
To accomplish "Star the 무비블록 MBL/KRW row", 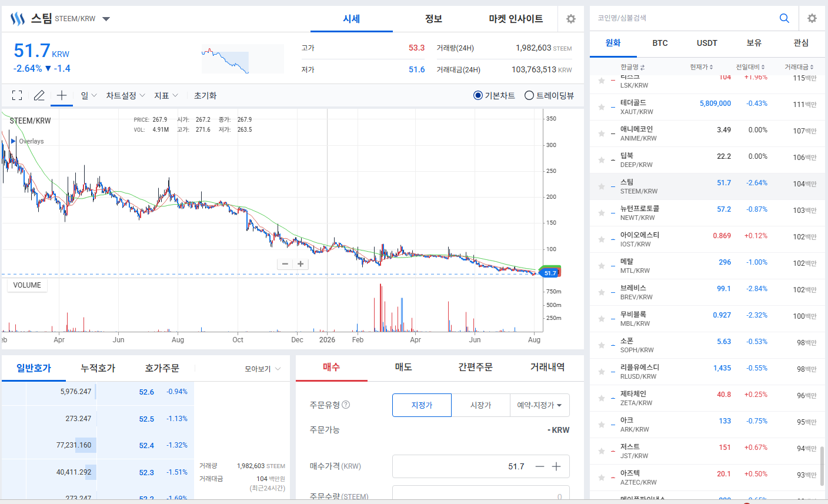I will pyautogui.click(x=602, y=319).
